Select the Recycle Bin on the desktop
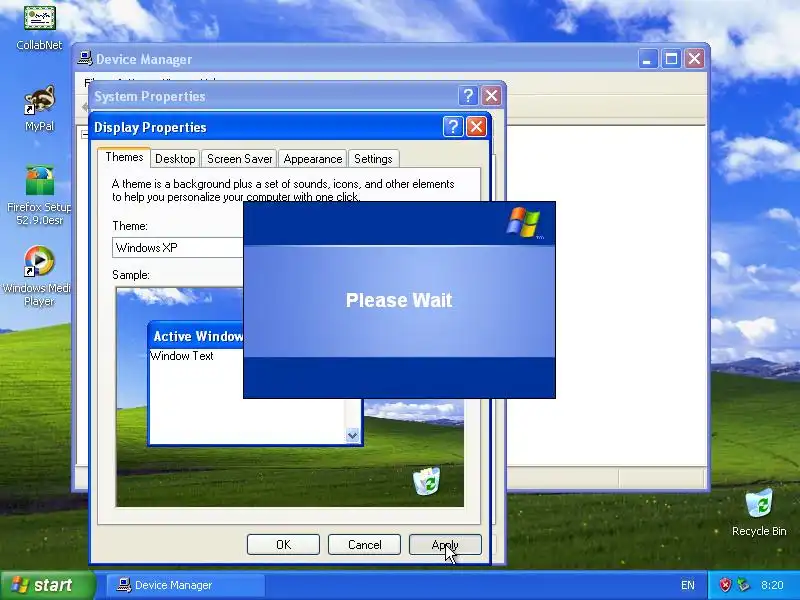Viewport: 800px width, 600px height. pos(759,512)
